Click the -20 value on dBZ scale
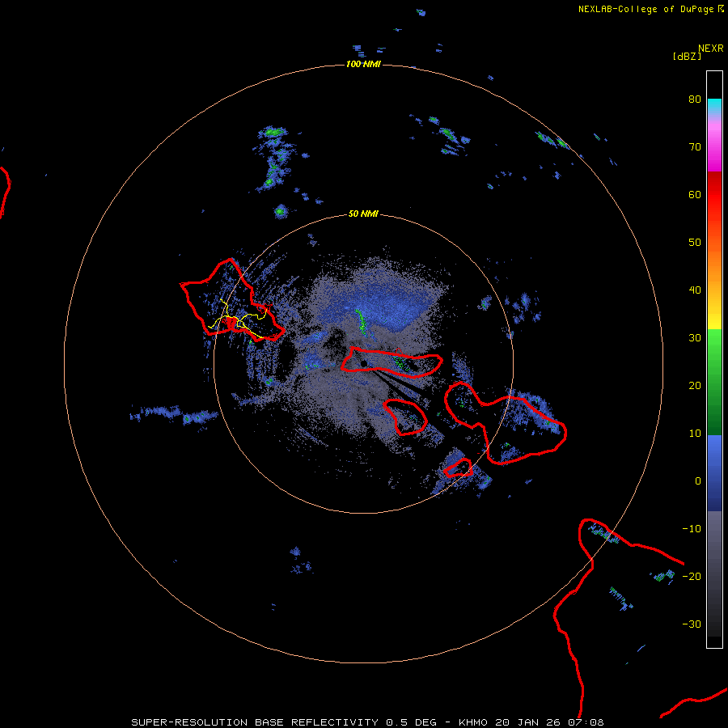The width and height of the screenshot is (728, 728). coord(692,576)
